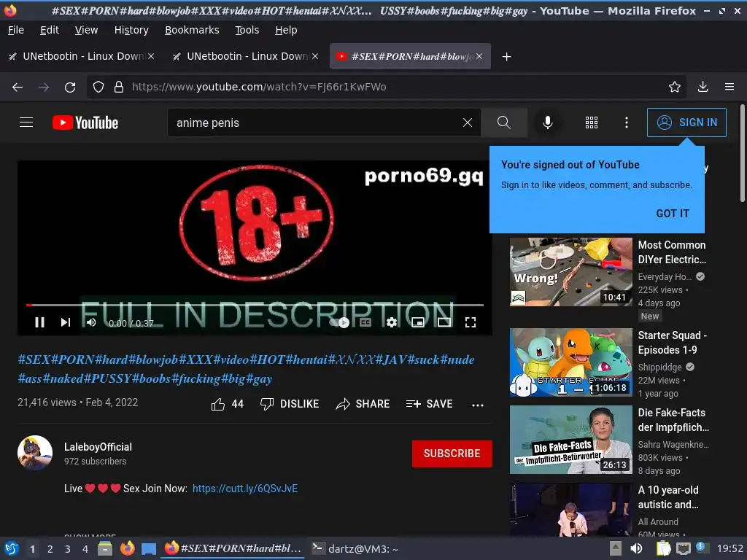Click the browser back arrow
747x560 pixels.
pos(18,87)
